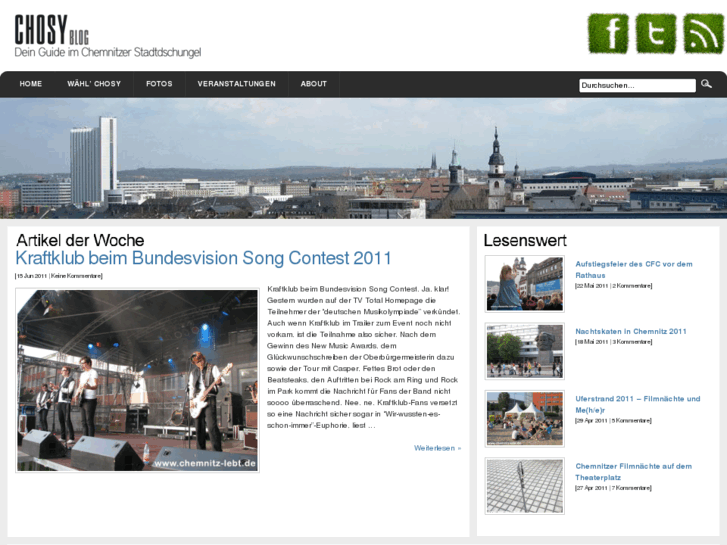Click the 7 Kommentare text under Filmnächte
This screenshot has height=545, width=727.
[631, 488]
